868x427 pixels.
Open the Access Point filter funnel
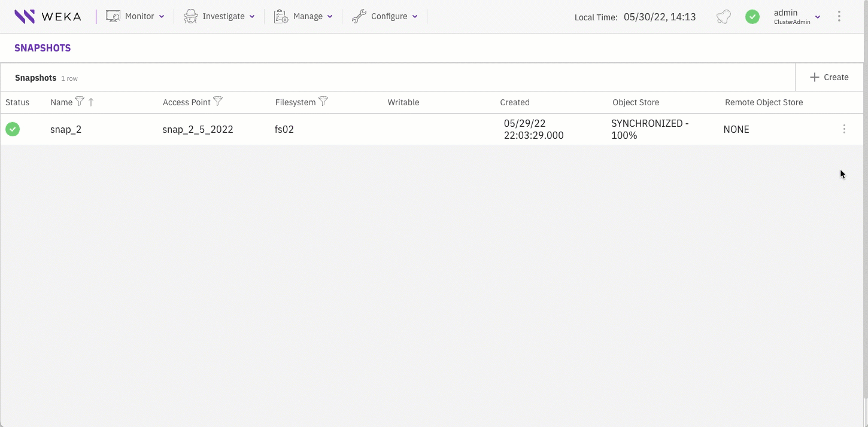(218, 101)
